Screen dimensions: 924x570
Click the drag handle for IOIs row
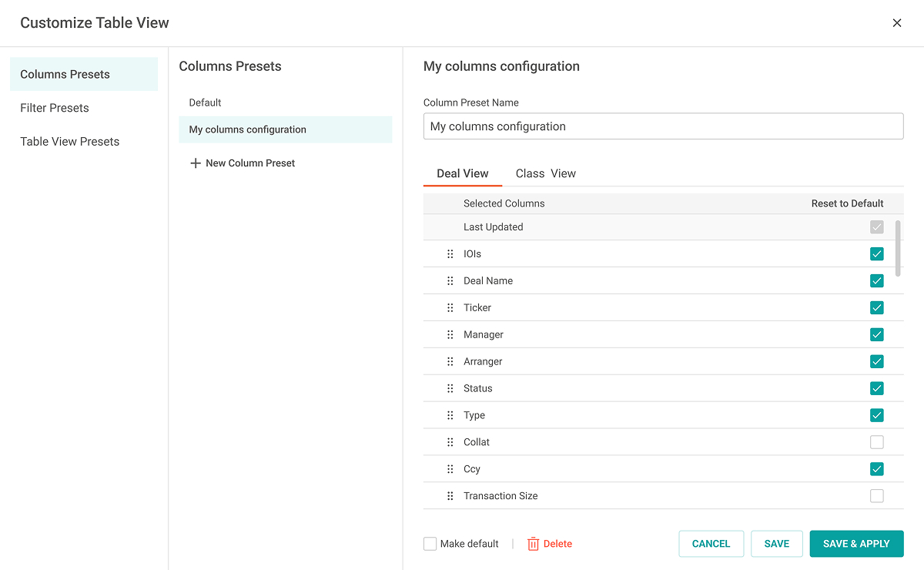pos(450,254)
